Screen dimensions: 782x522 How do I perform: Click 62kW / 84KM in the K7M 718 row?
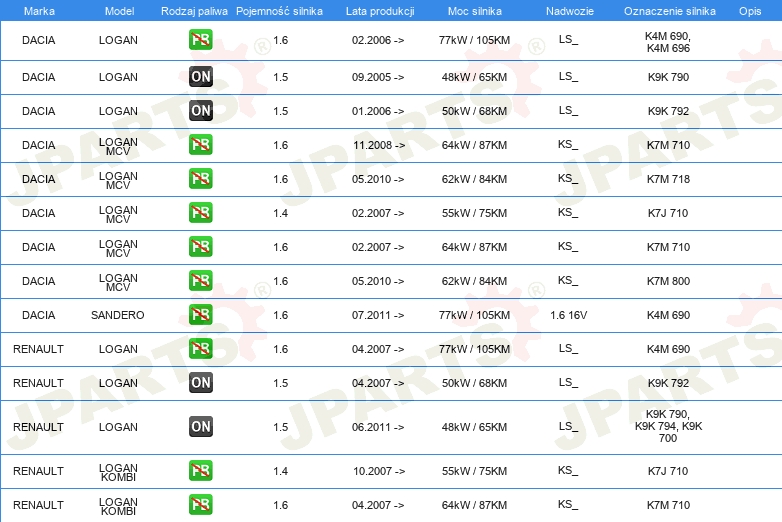(x=474, y=179)
